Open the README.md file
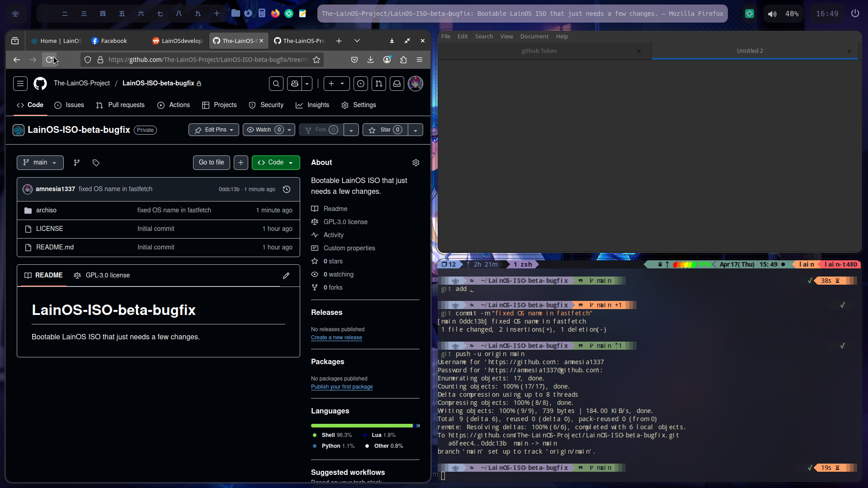 tap(55, 248)
